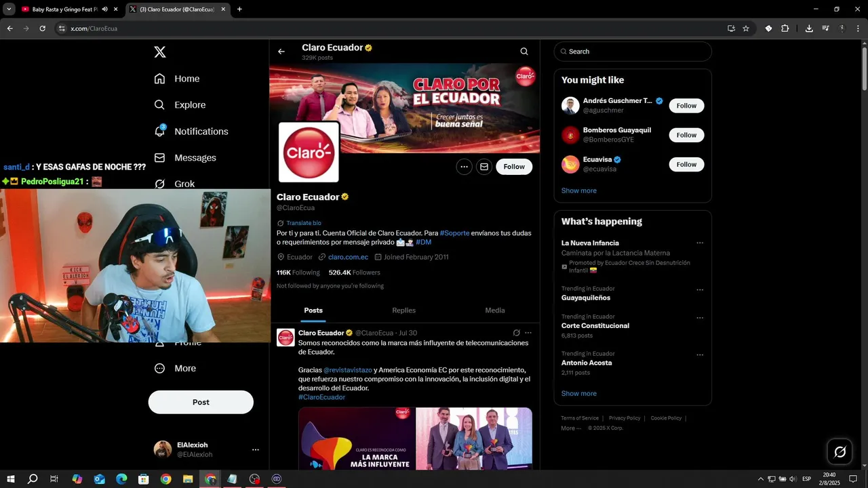Open Messages in the sidebar
868x488 pixels.
185,158
